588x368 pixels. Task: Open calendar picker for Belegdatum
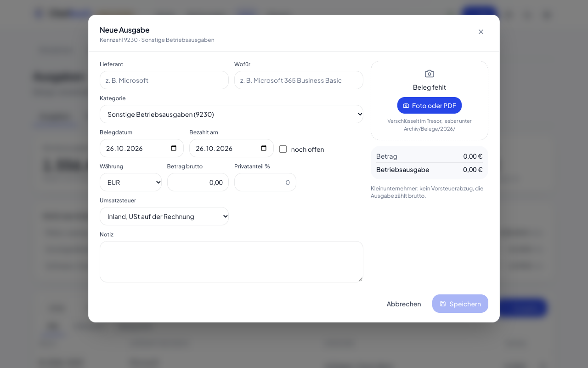click(174, 148)
